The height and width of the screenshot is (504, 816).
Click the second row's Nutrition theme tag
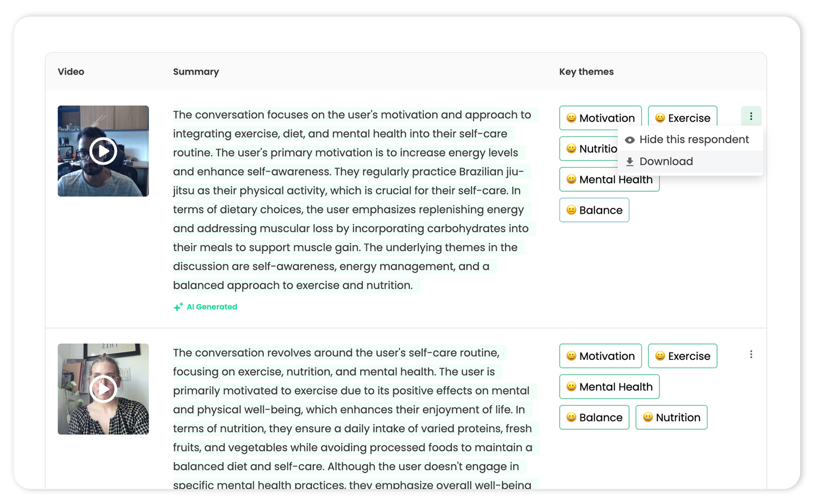tap(671, 418)
